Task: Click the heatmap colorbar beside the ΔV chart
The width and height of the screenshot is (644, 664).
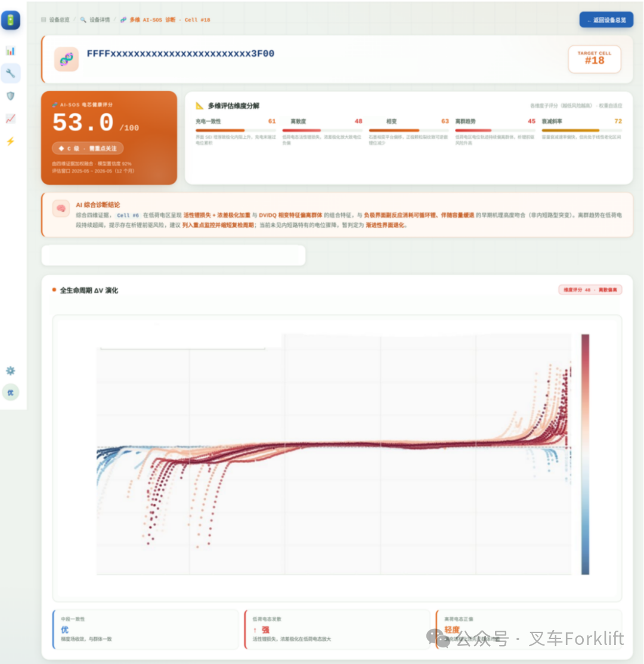Action: 585,454
